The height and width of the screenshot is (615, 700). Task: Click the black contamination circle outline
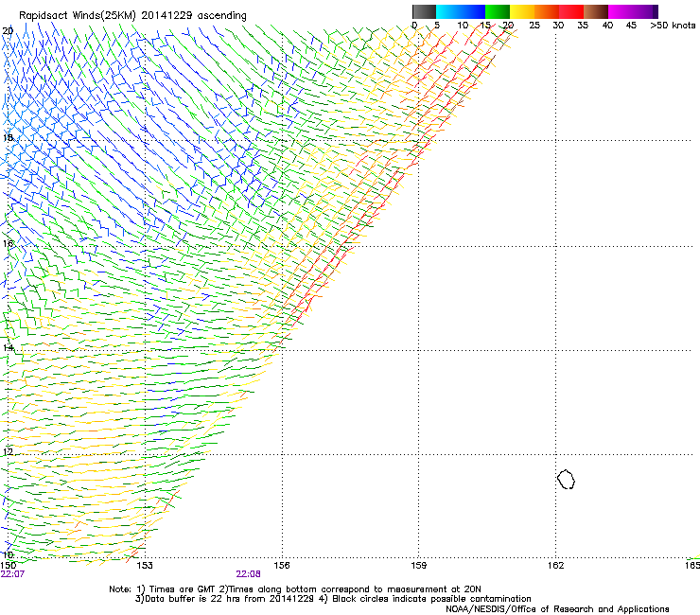(x=566, y=479)
